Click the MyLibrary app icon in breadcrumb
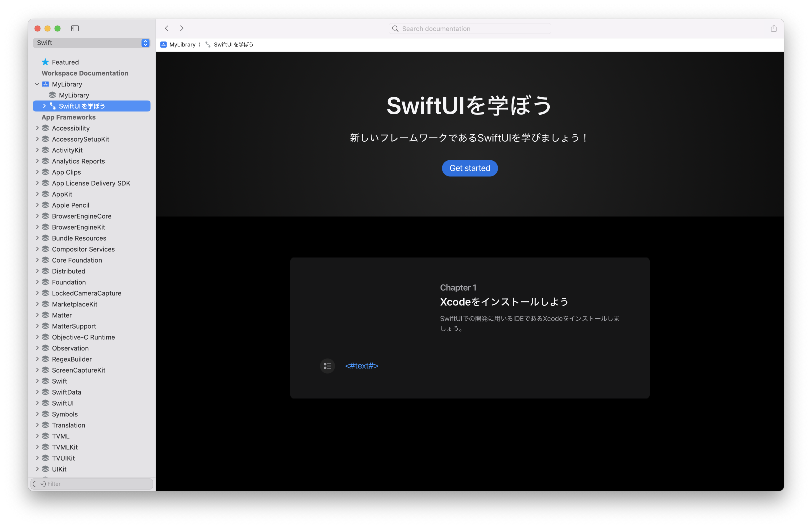Viewport: 812px width, 528px height. pos(164,44)
